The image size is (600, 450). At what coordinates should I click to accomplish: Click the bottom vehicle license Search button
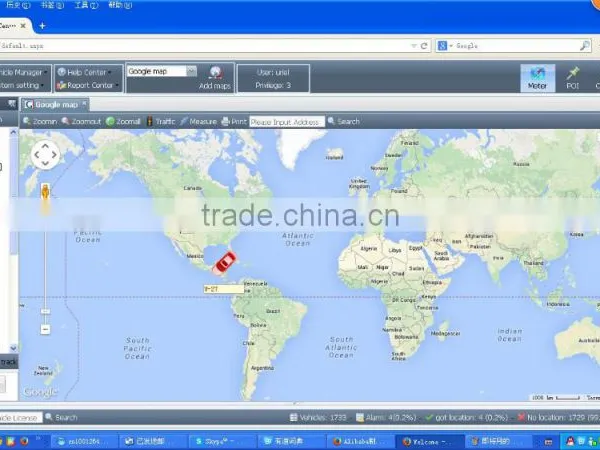click(x=62, y=417)
